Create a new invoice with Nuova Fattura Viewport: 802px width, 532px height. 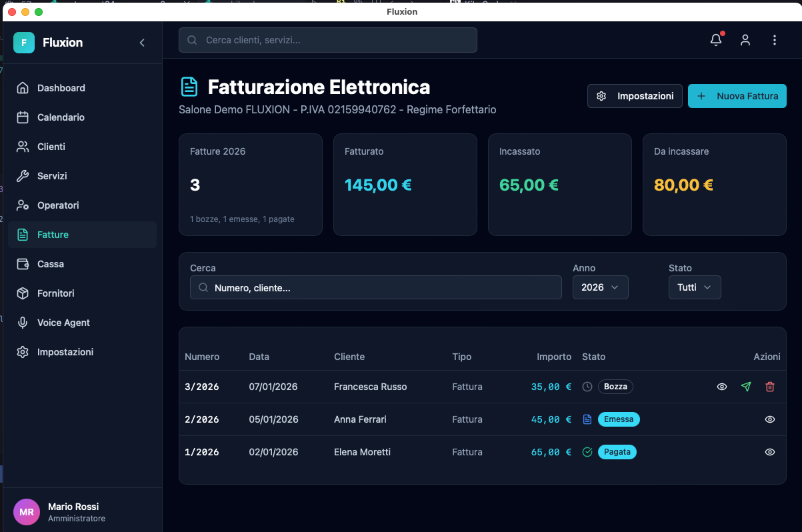tap(737, 96)
